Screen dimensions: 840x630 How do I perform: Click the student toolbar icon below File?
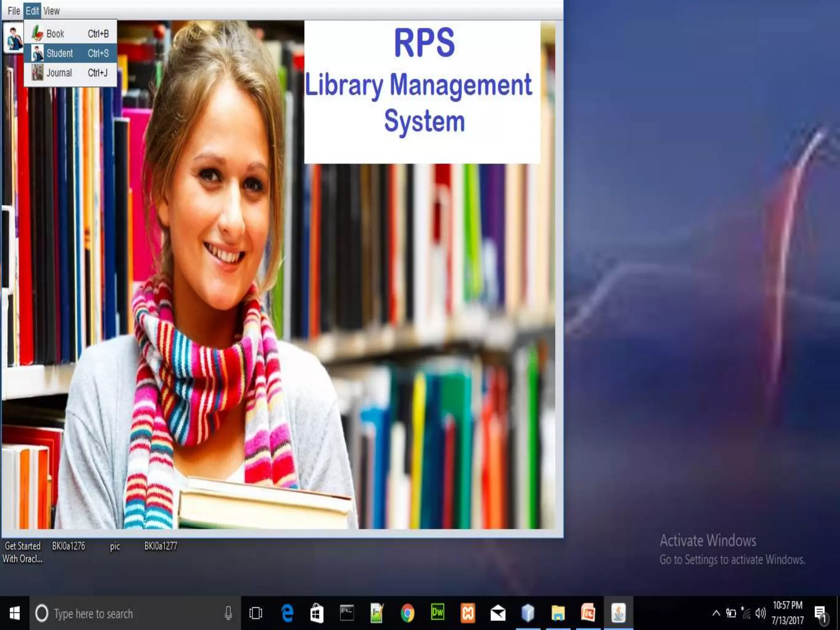click(13, 38)
